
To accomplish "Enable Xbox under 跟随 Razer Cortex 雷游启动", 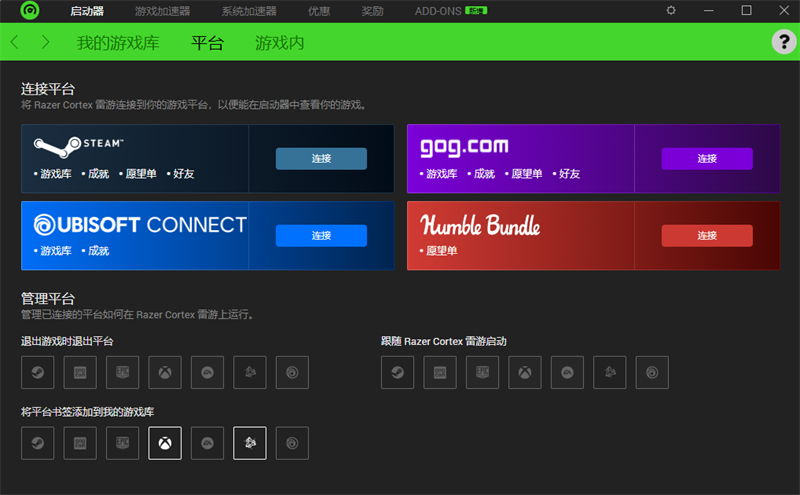I will pos(524,373).
